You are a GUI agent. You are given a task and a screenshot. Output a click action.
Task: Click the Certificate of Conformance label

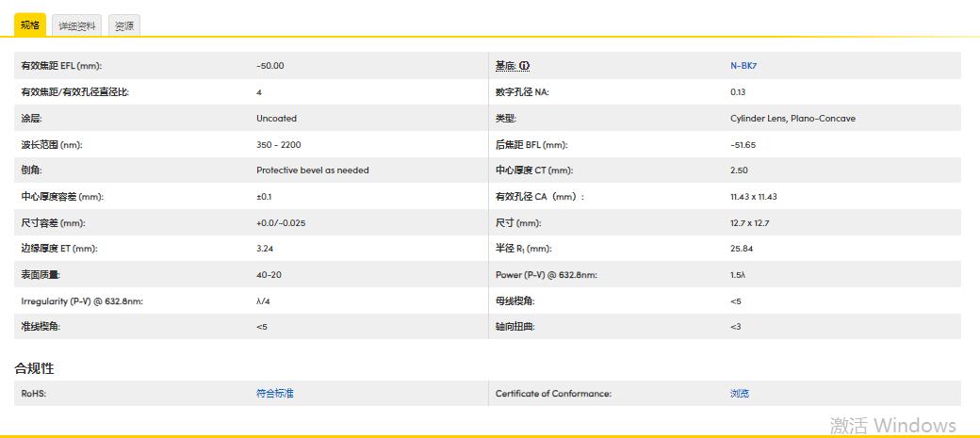click(x=553, y=394)
